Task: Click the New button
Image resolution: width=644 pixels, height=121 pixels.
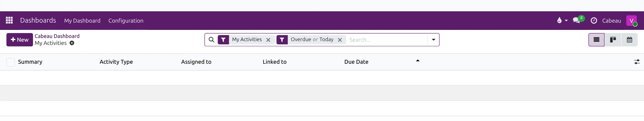Action: (20, 40)
